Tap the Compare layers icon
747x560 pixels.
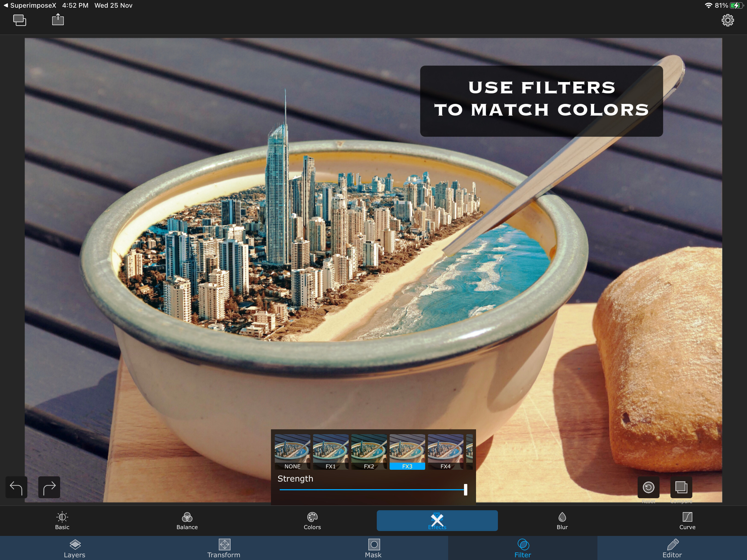point(681,487)
